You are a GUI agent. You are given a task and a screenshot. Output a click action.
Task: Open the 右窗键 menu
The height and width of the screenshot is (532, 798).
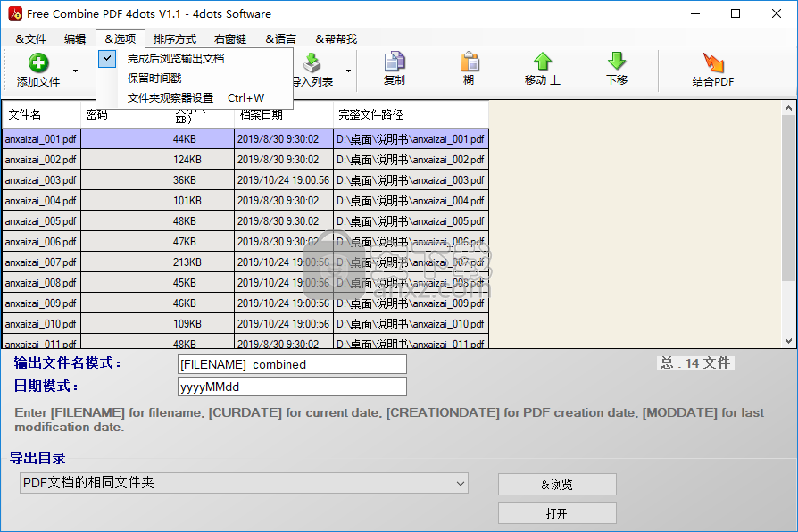[230, 38]
